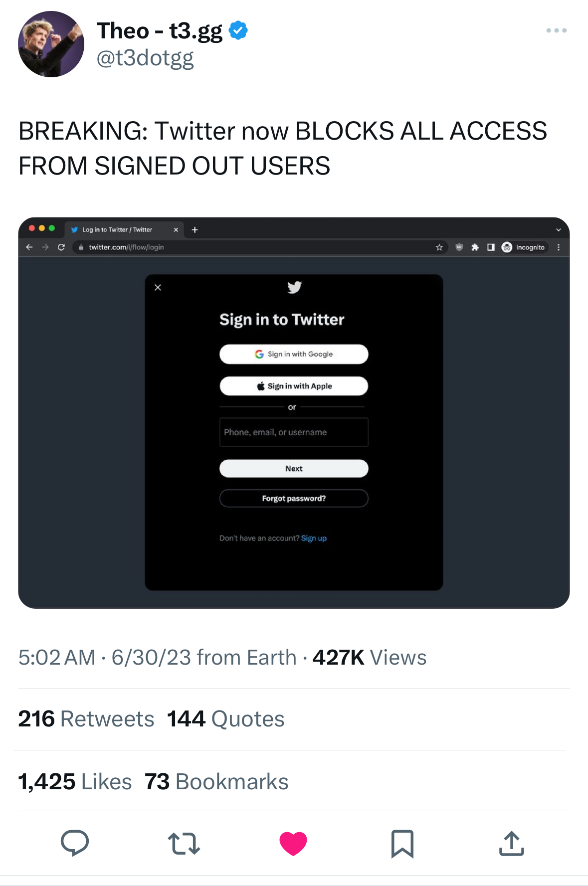The width and height of the screenshot is (588, 886).
Task: Click the Phone, email, or username field
Action: click(x=294, y=432)
